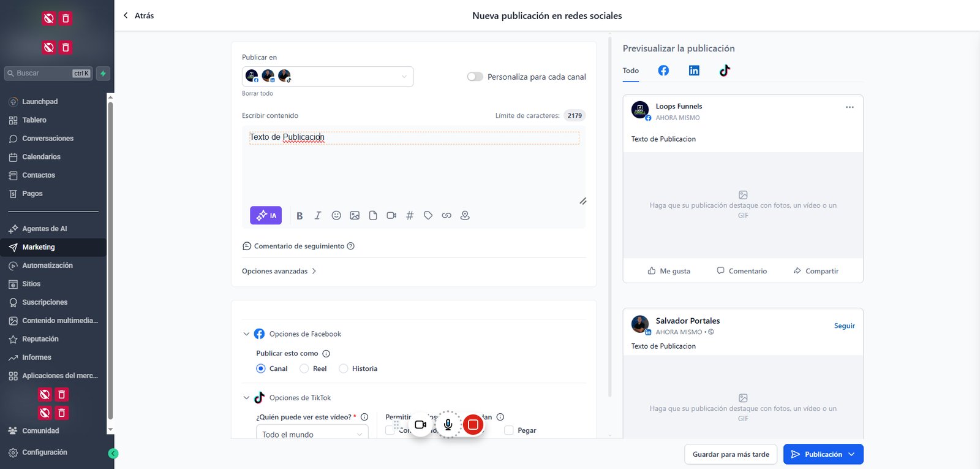Image resolution: width=980 pixels, height=469 pixels.
Task: Click the tag icon in the editor toolbar
Action: point(428,215)
